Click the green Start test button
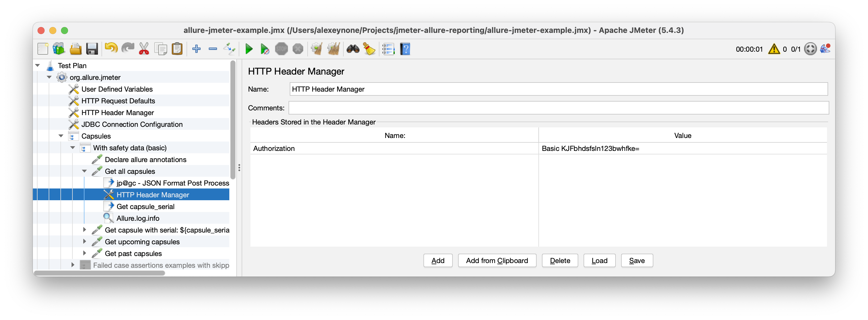 pyautogui.click(x=249, y=49)
